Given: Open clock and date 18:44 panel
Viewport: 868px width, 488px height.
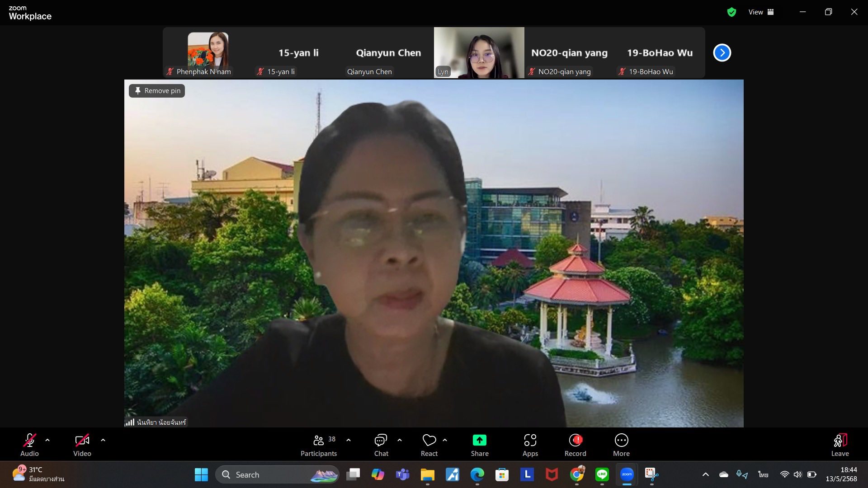Looking at the screenshot, I should point(841,474).
